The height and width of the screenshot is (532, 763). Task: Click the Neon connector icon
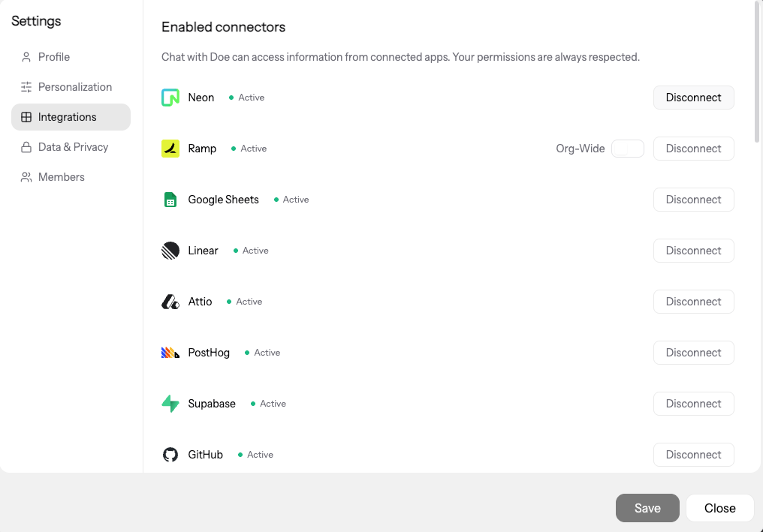point(170,97)
